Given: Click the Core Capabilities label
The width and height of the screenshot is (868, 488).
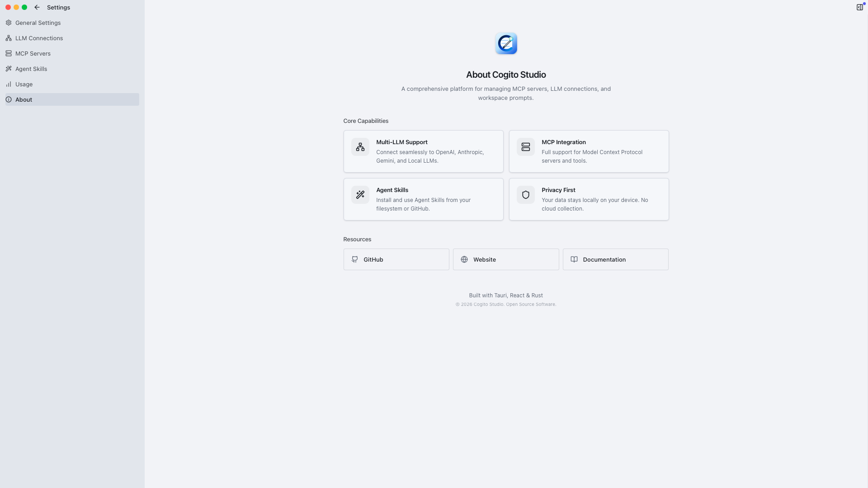Looking at the screenshot, I should [366, 121].
